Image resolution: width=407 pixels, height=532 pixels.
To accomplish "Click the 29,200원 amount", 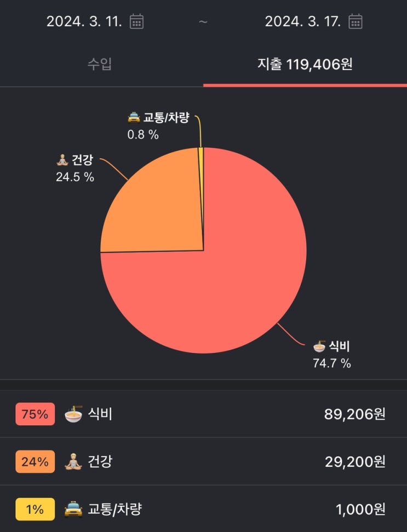I will click(x=354, y=462).
